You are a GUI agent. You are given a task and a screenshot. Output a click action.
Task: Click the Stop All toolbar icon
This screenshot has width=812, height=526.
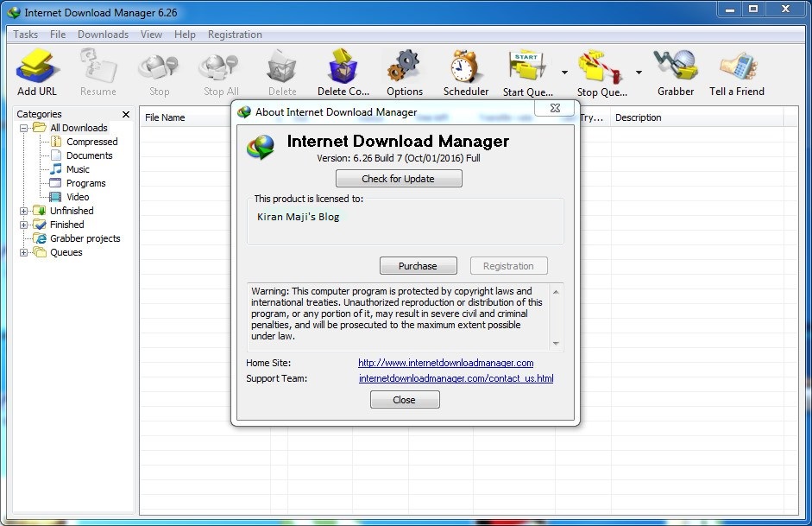coord(221,72)
